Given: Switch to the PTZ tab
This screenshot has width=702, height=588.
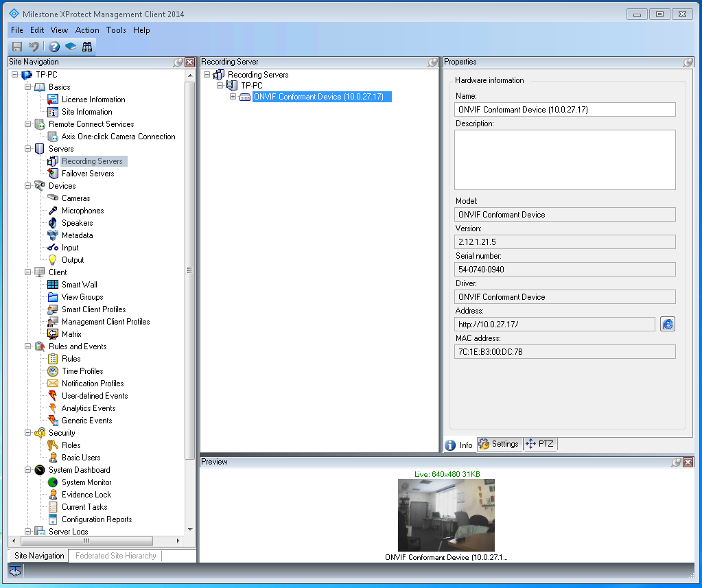Looking at the screenshot, I should coord(539,444).
